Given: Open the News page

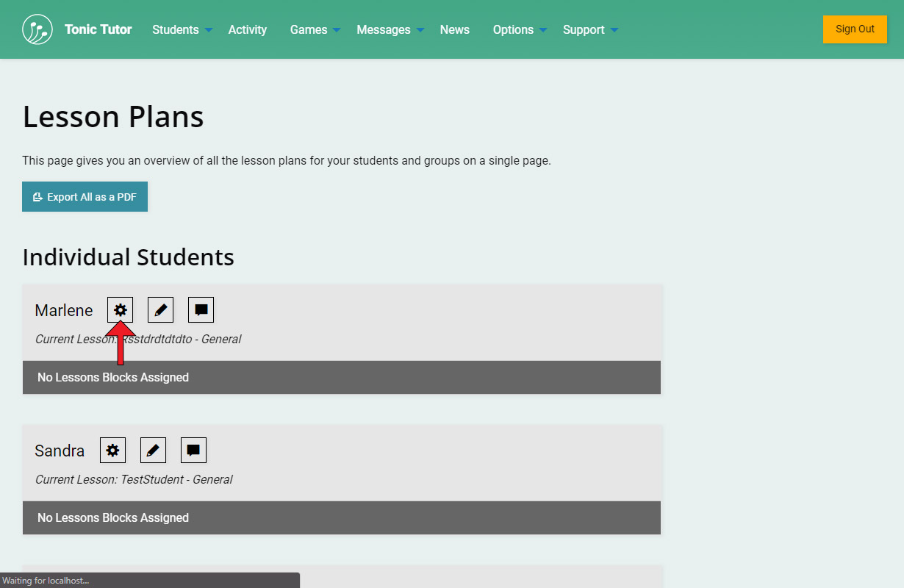Looking at the screenshot, I should point(454,30).
